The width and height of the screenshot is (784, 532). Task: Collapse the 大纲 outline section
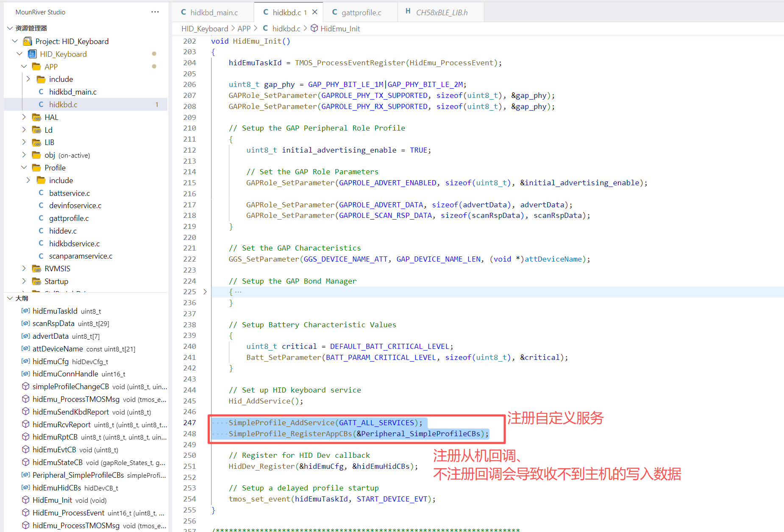[x=10, y=298]
